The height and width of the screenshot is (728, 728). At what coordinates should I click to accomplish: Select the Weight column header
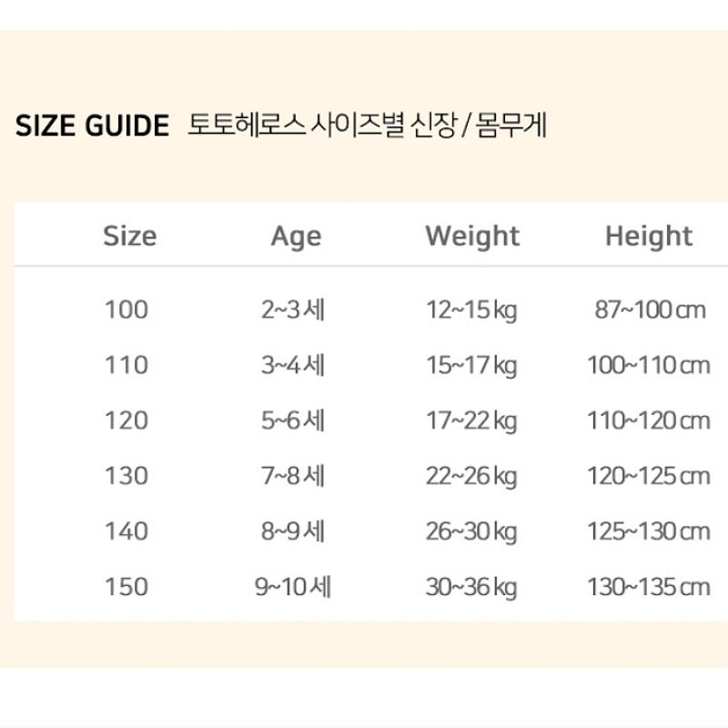pyautogui.click(x=472, y=237)
